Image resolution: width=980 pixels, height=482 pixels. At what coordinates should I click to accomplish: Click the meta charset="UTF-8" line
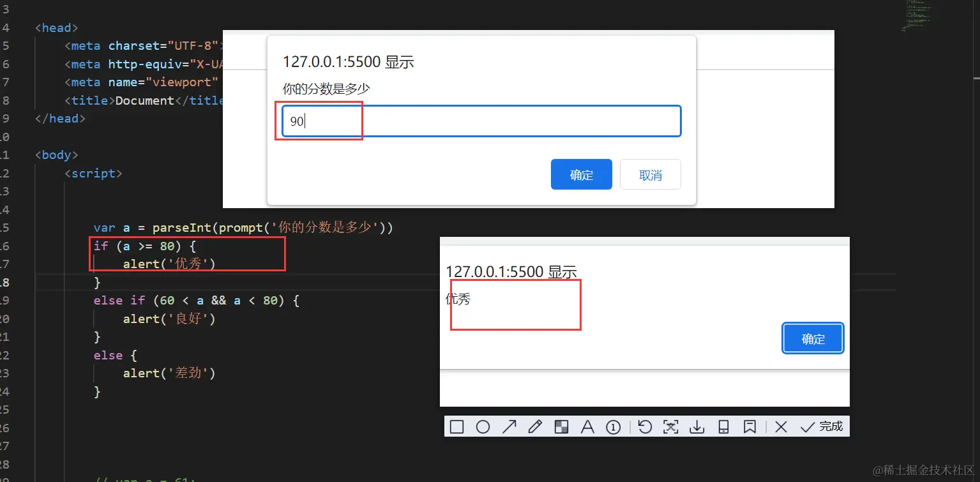pyautogui.click(x=144, y=46)
